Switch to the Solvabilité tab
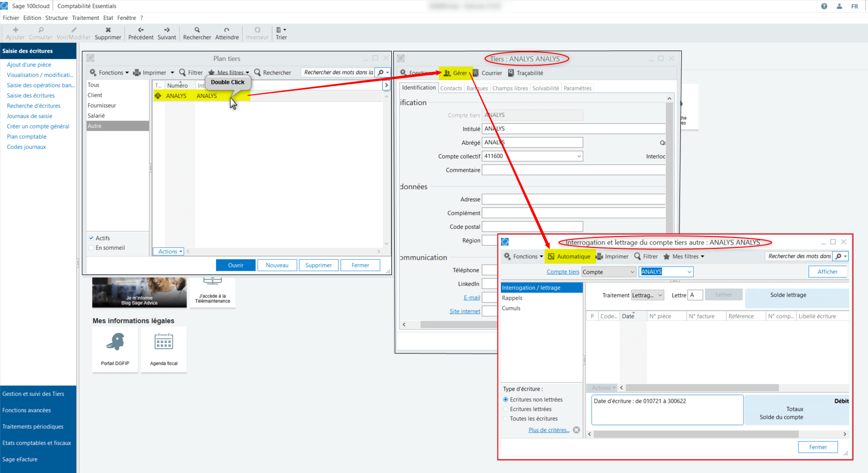Screen dimensions: 868x473 click(546, 88)
